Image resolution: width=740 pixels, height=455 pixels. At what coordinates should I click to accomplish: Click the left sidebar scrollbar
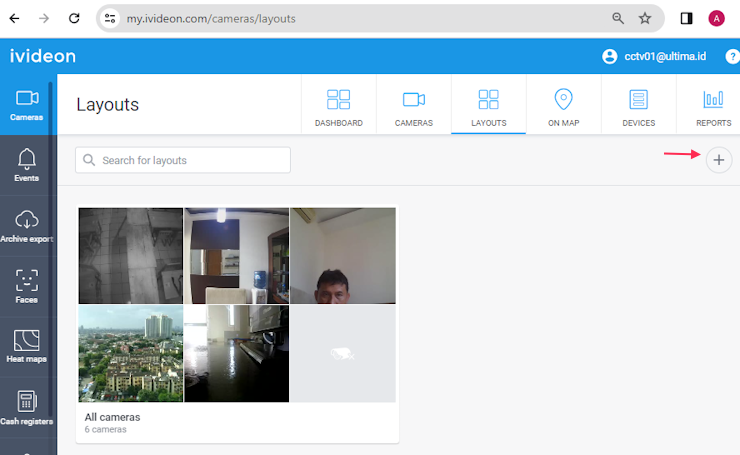50,250
